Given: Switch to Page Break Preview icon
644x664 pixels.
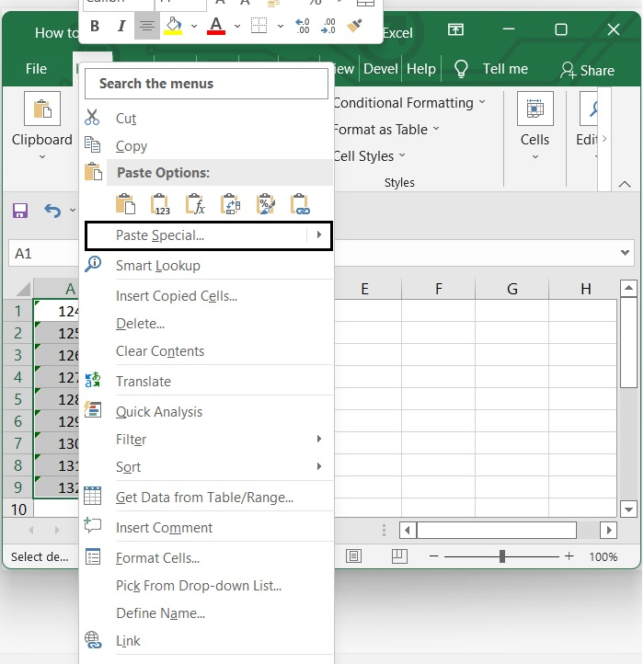Looking at the screenshot, I should coord(399,556).
